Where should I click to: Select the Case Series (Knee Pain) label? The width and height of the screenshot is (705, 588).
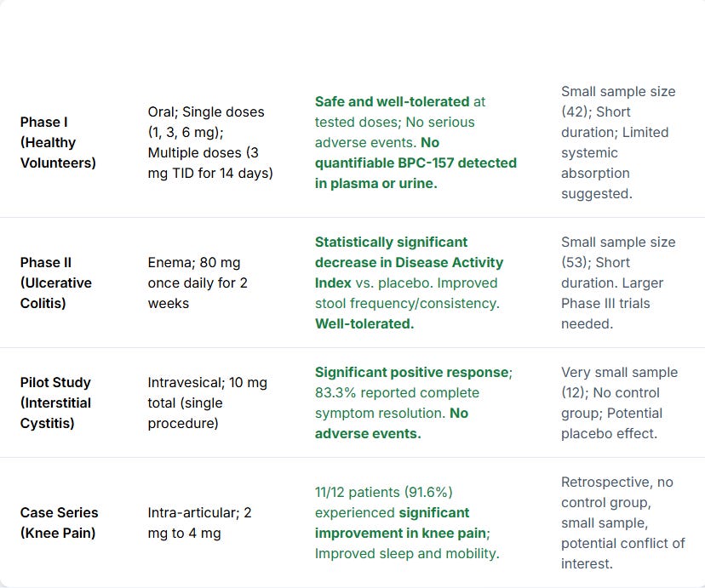click(x=59, y=522)
